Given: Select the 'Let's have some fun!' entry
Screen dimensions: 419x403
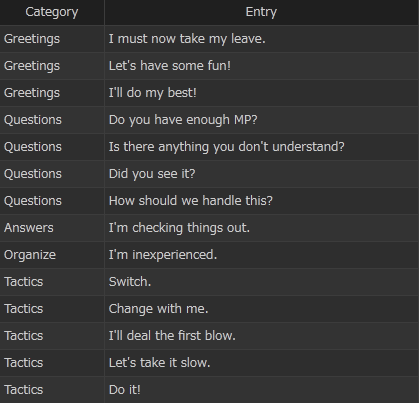Looking at the screenshot, I should click(170, 66).
